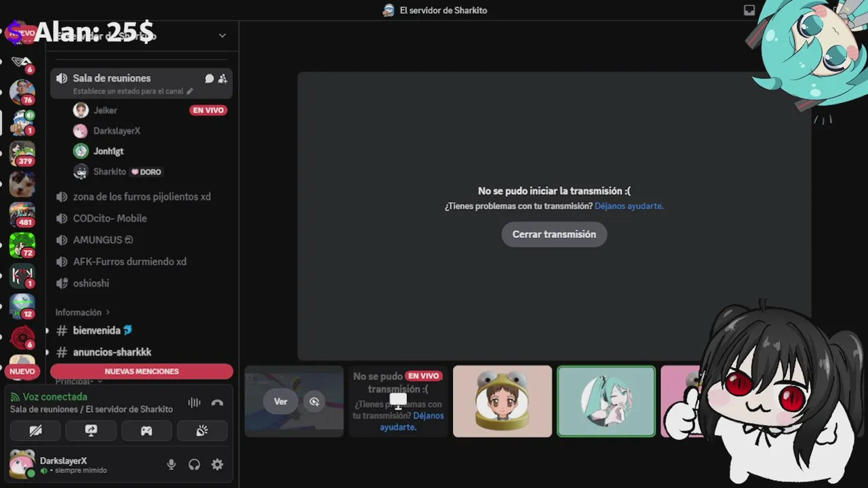Start an activity controller icon

[146, 430]
